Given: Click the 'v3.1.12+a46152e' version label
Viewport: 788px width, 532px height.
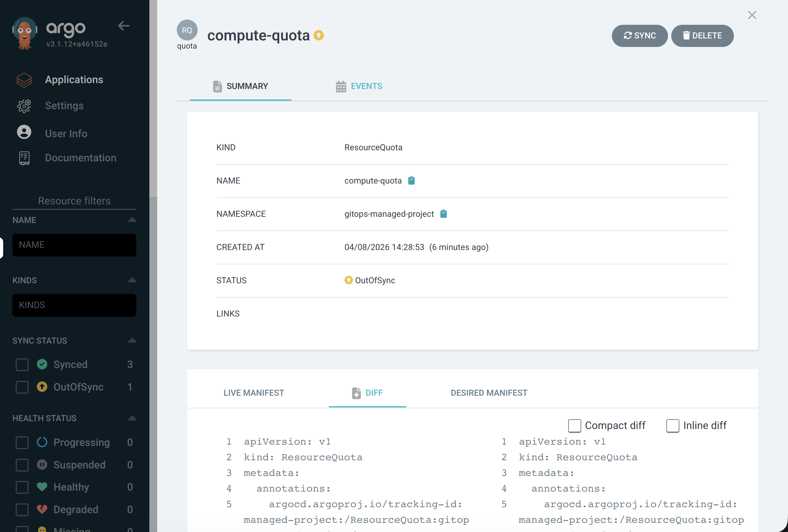Looking at the screenshot, I should (x=77, y=44).
